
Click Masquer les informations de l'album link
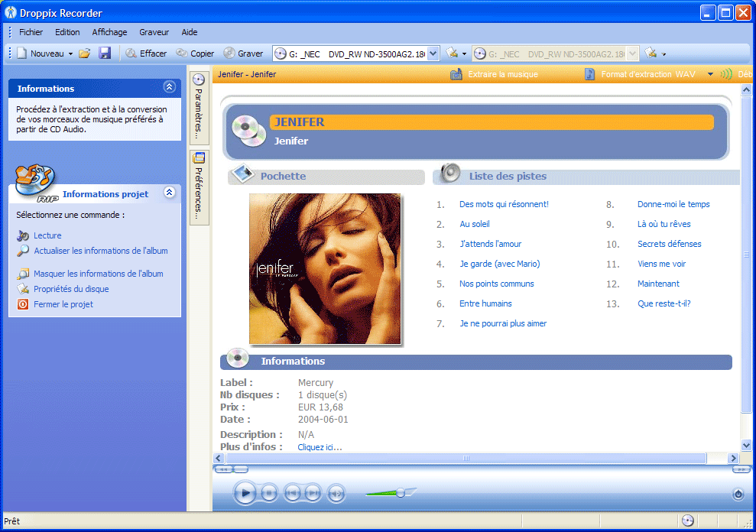(98, 274)
